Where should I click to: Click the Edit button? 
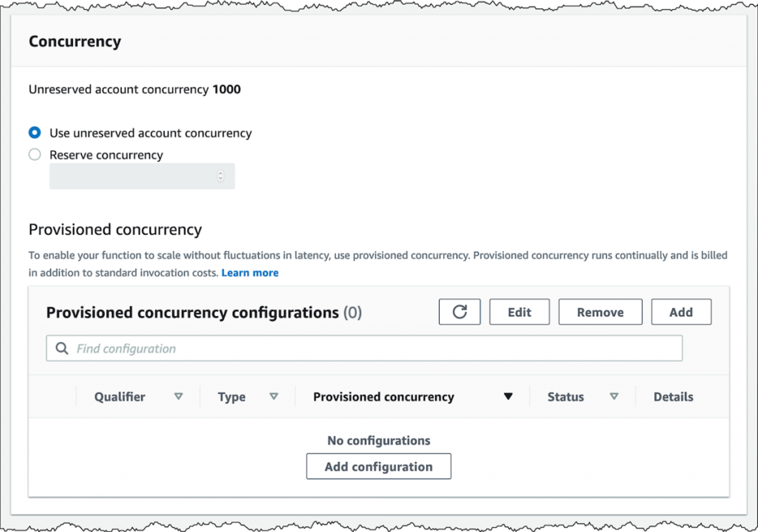pos(519,312)
